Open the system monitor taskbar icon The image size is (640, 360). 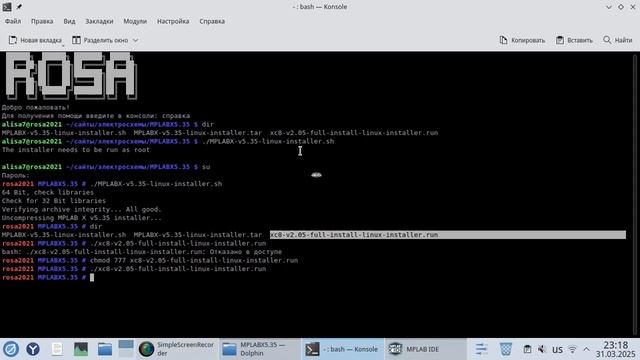[81, 349]
